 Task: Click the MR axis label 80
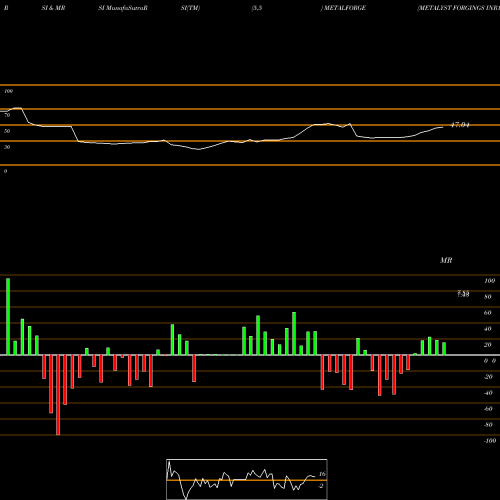click(x=488, y=297)
